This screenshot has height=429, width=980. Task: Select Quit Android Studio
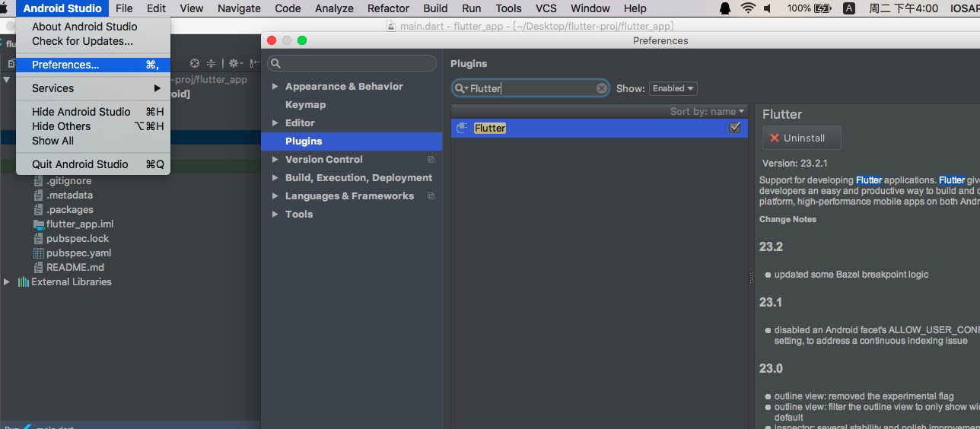[x=93, y=164]
